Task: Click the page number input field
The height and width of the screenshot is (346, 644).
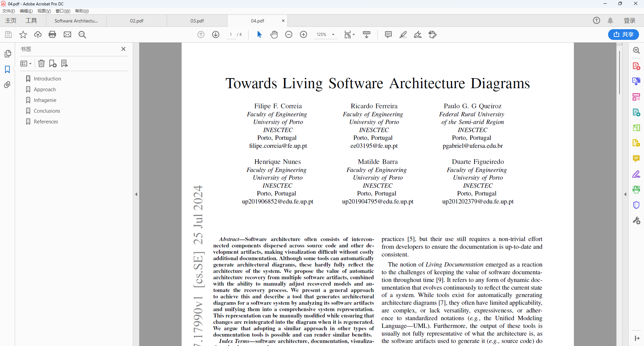Action: 231,35
